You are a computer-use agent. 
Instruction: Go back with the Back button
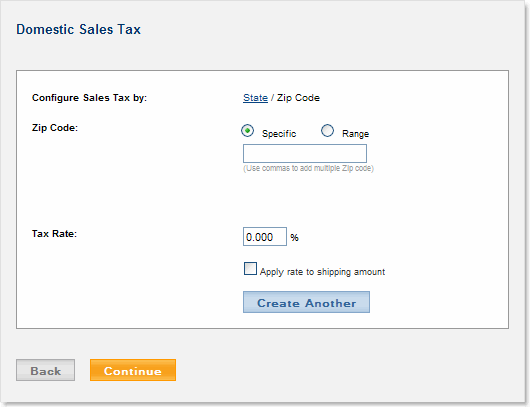45,370
